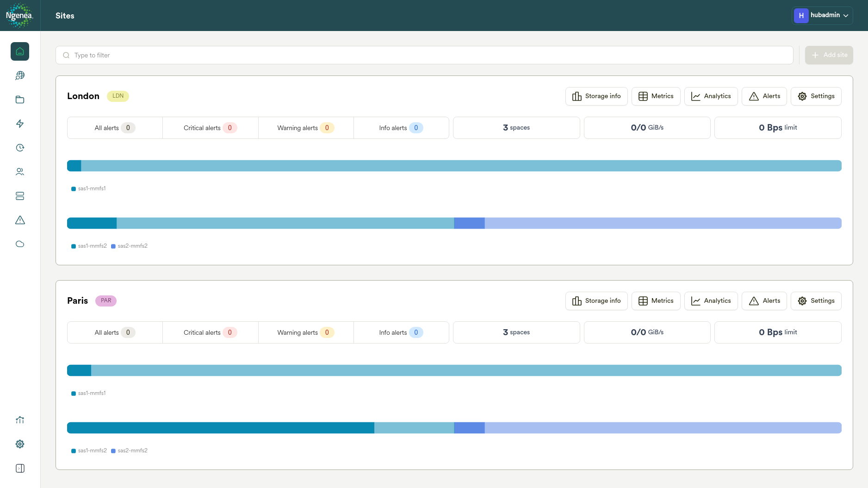This screenshot has width=868, height=488.
Task: Open Storage info for London
Action: (596, 96)
